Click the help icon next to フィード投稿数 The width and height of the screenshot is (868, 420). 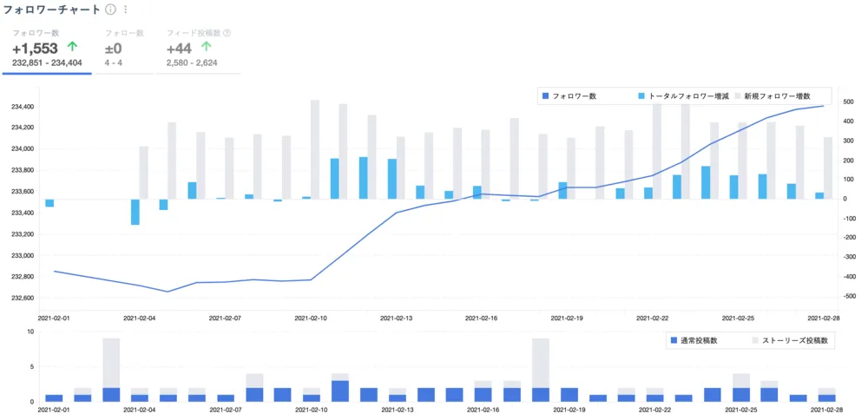(227, 33)
